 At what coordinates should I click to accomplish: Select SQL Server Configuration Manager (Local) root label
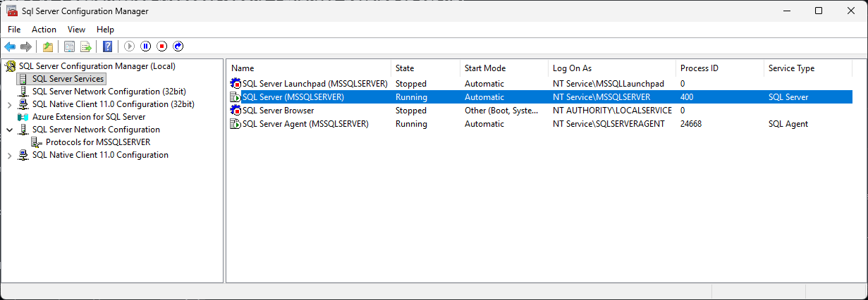coord(97,66)
